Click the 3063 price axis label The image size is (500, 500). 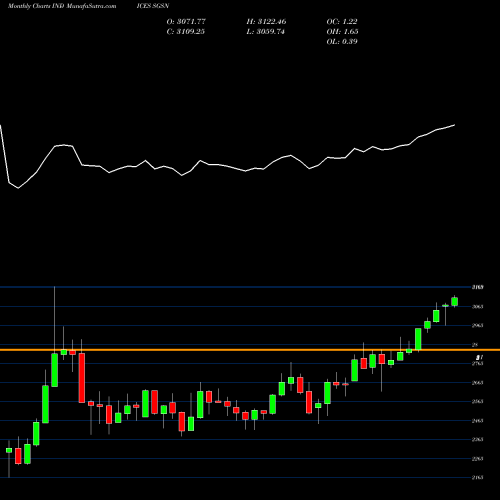477,306
